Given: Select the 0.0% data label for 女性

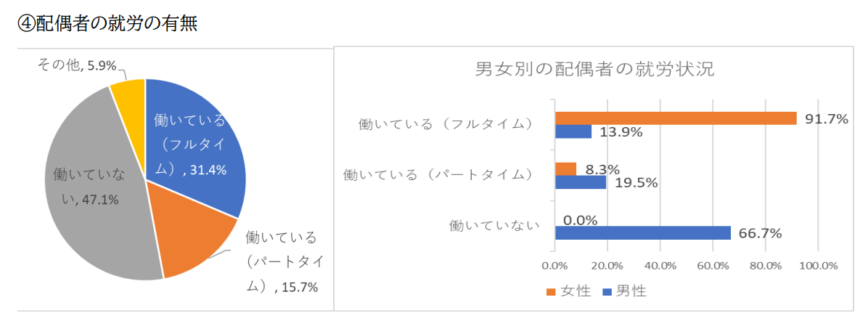Looking at the screenshot, I should [580, 220].
